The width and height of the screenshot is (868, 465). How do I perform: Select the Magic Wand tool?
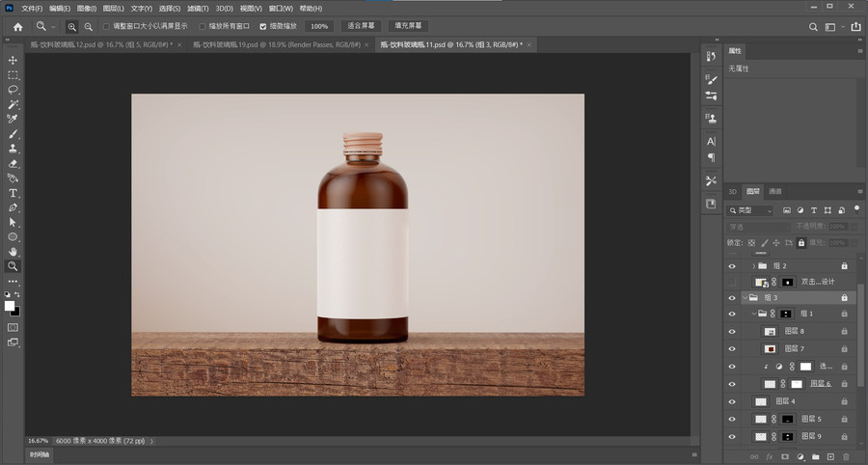point(13,104)
